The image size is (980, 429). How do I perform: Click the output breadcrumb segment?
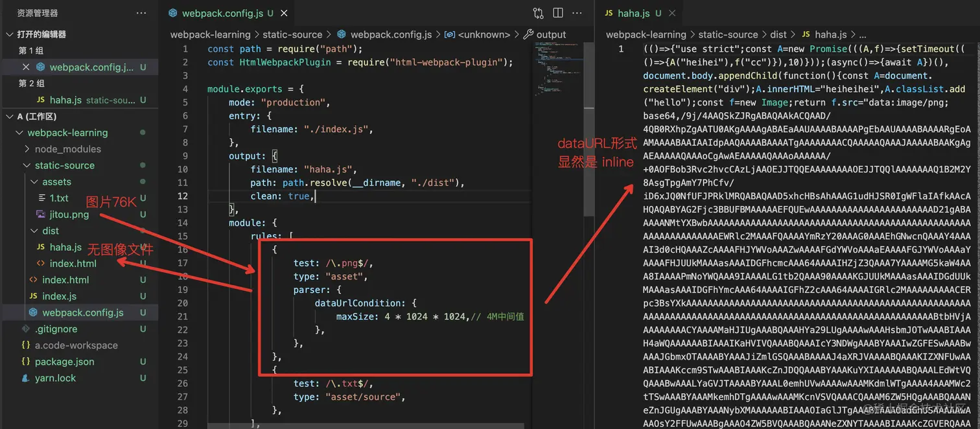click(551, 35)
